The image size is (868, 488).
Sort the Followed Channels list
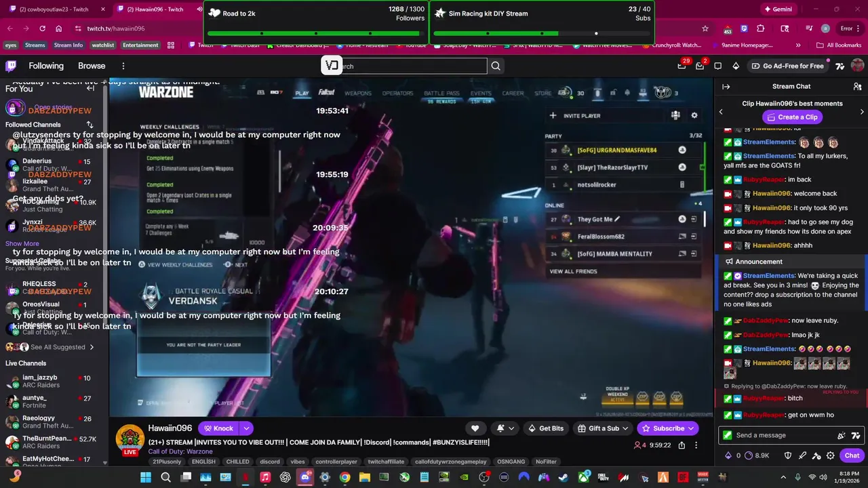(x=90, y=125)
